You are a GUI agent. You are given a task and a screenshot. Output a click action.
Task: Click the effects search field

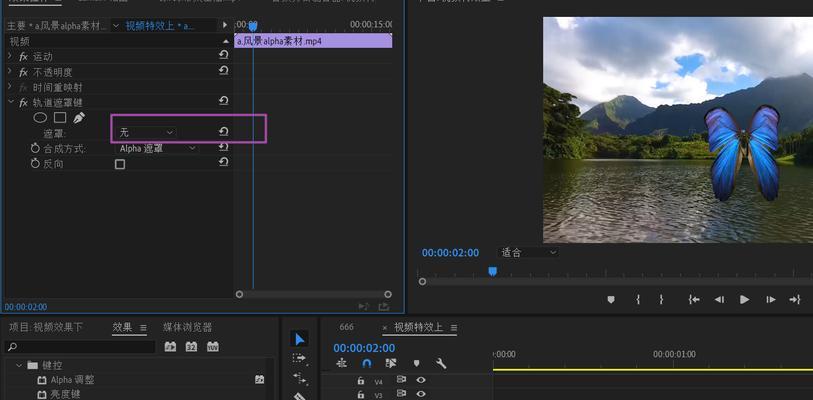(80, 347)
